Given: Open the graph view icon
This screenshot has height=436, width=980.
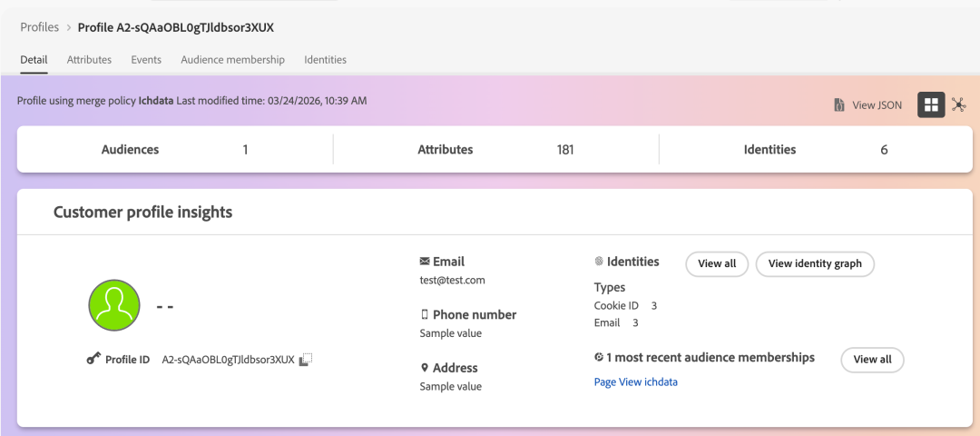Looking at the screenshot, I should point(958,104).
